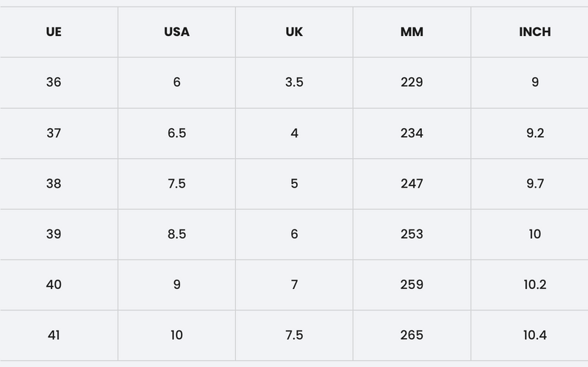Viewport: 588px width, 367px height.
Task: Click the INCH column header
Action: pyautogui.click(x=534, y=32)
